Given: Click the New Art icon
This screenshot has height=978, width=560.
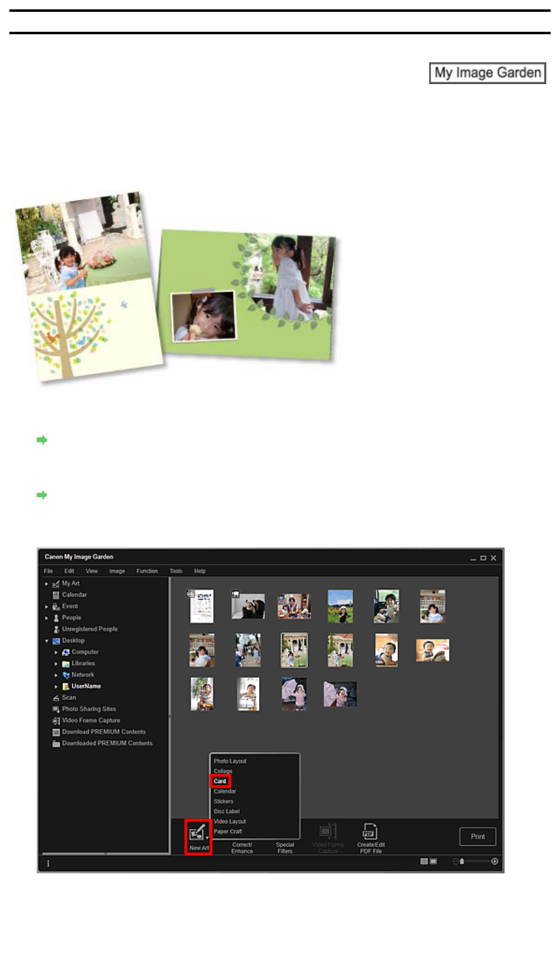Looking at the screenshot, I should 197,833.
